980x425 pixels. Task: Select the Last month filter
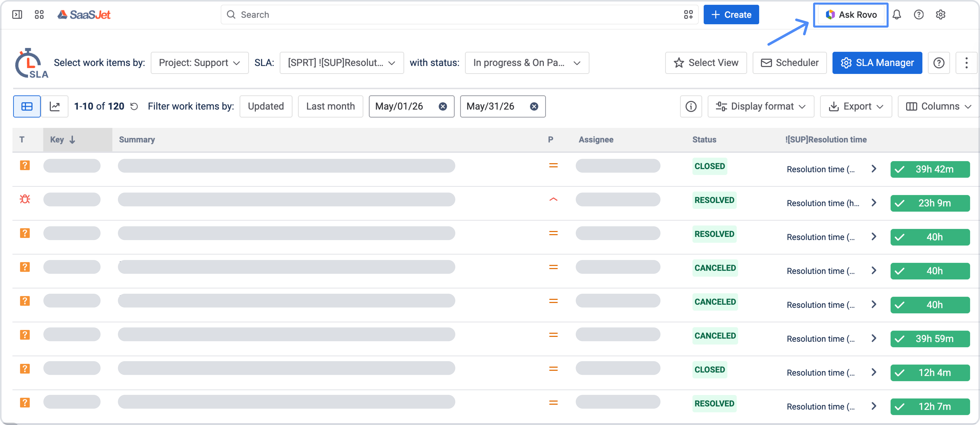pos(330,106)
